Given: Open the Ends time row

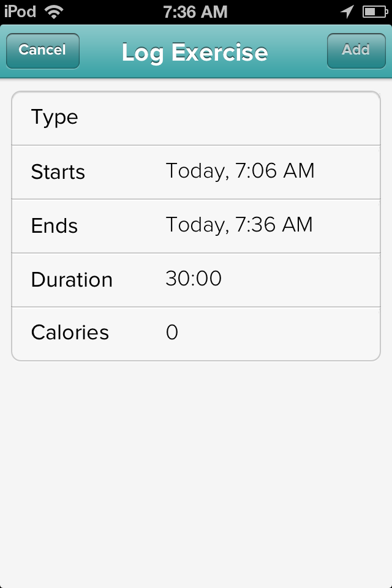Looking at the screenshot, I should coord(196,226).
